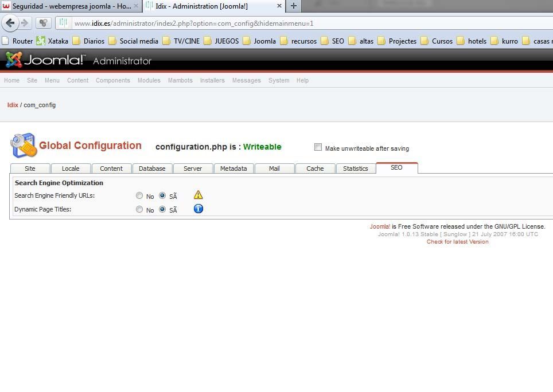
Task: Open the Xataka bookmark
Action: click(x=53, y=41)
